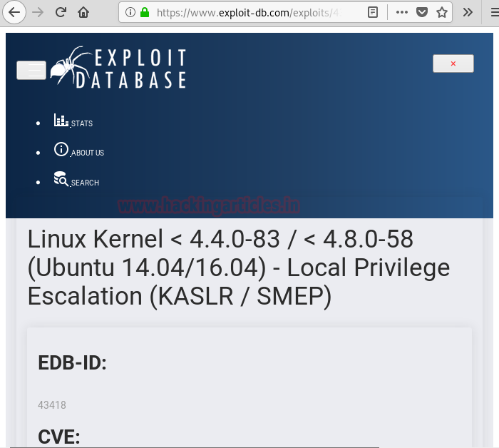
Task: Open the SEARCH link
Action: [85, 183]
